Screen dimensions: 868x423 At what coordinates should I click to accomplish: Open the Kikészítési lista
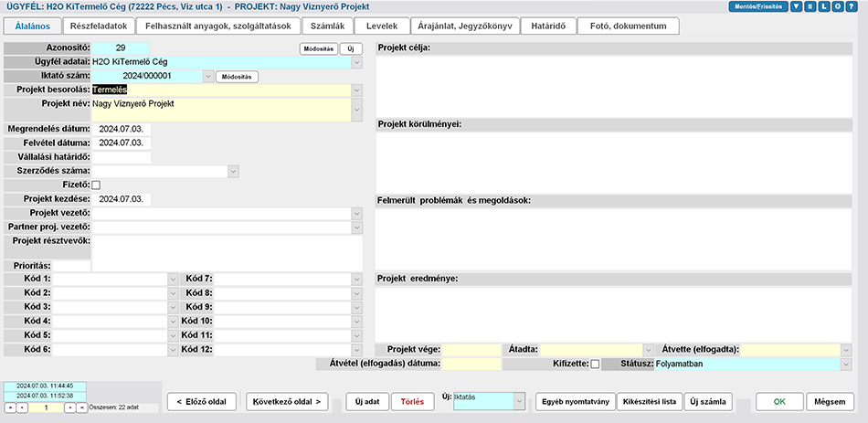[x=650, y=402]
